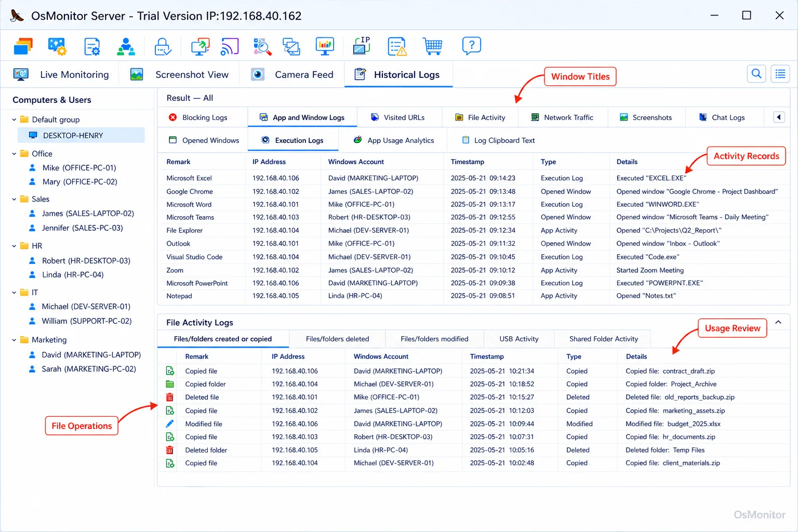Collapse the Office group tree node
Screen dimensions: 798x532
pyautogui.click(x=14, y=154)
